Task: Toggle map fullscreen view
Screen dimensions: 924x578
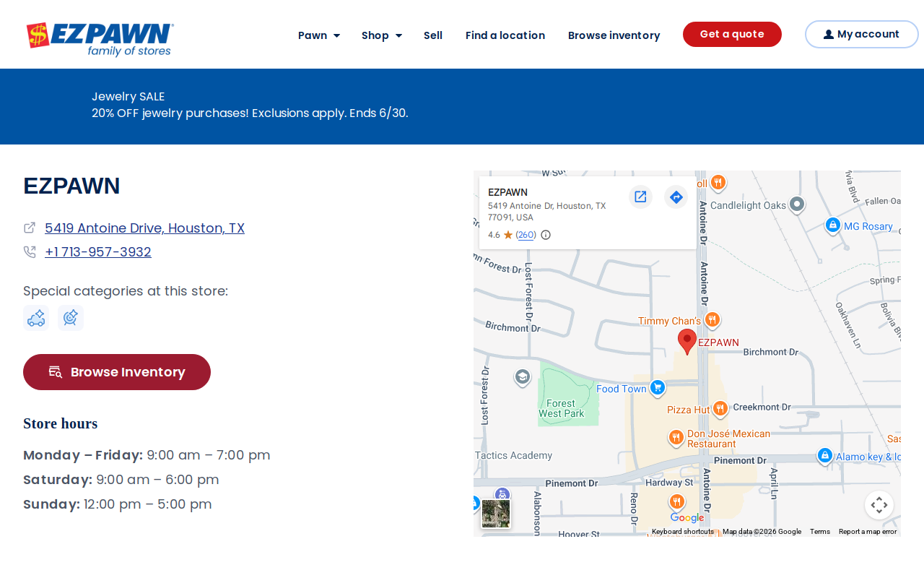Action: pos(879,505)
